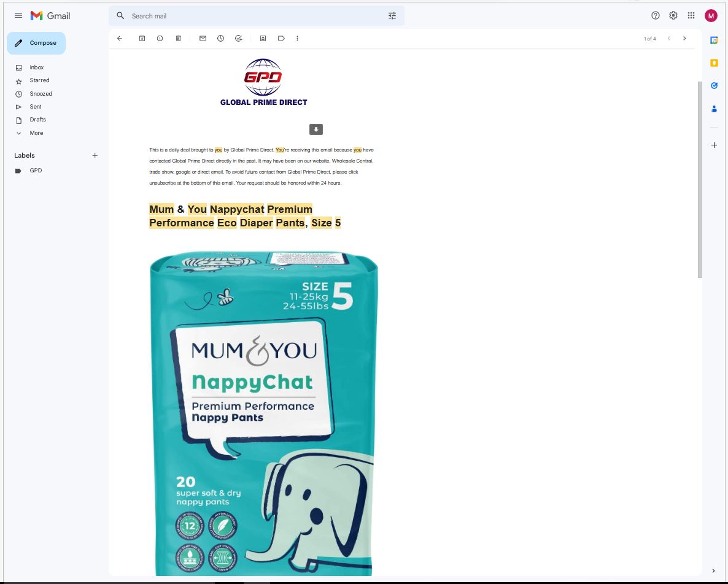Open the Google account avatar
The width and height of the screenshot is (728, 584).
[x=711, y=16]
